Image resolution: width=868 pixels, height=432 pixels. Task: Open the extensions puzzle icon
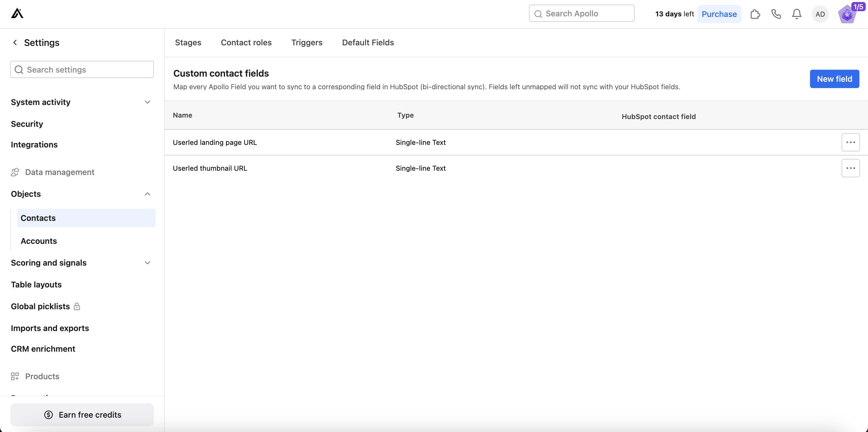click(755, 14)
